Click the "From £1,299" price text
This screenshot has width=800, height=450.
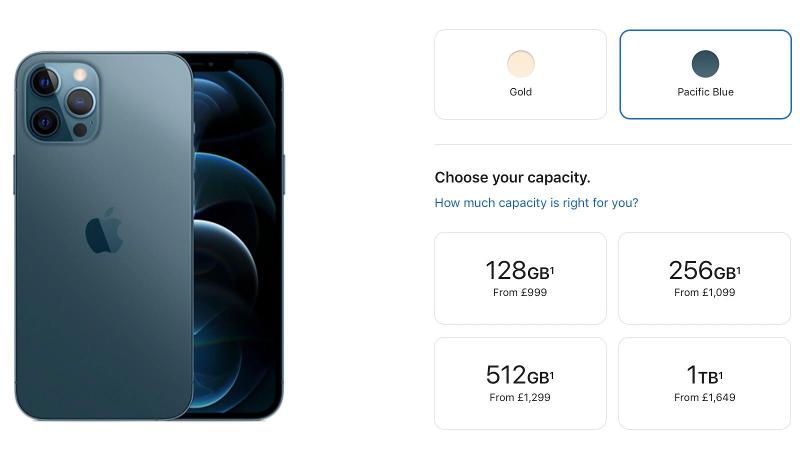click(520, 398)
